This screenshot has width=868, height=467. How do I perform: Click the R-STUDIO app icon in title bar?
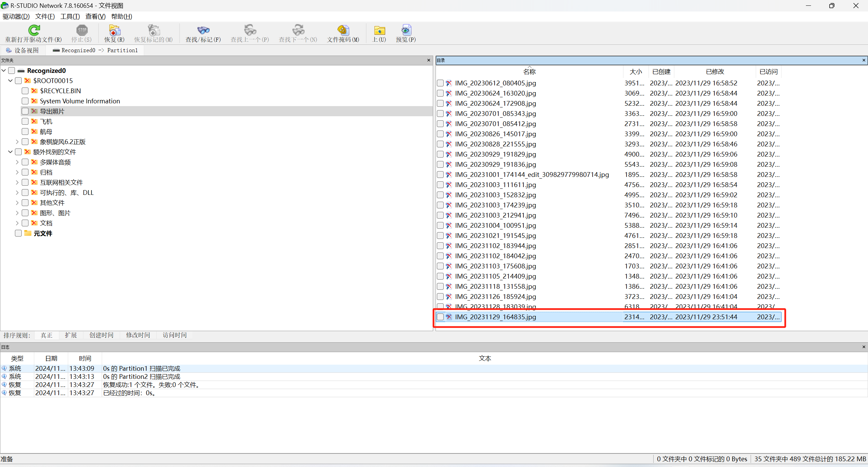click(4, 5)
